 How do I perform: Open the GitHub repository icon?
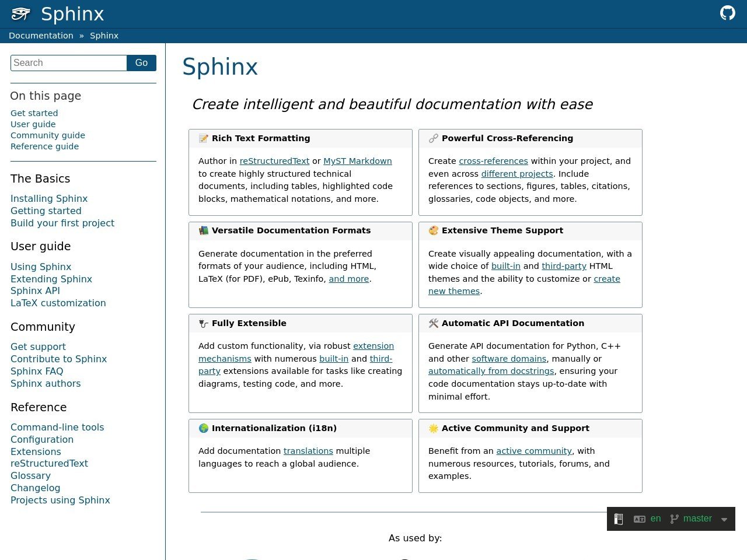(x=728, y=13)
